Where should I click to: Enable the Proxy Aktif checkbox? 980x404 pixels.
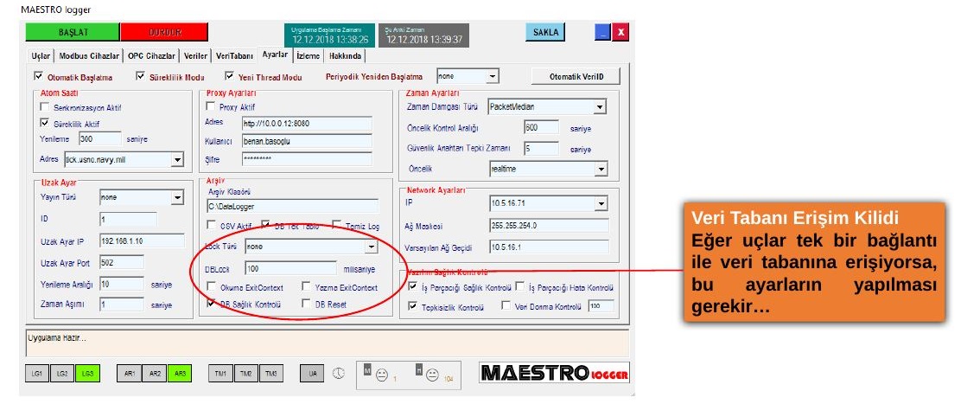pyautogui.click(x=211, y=107)
